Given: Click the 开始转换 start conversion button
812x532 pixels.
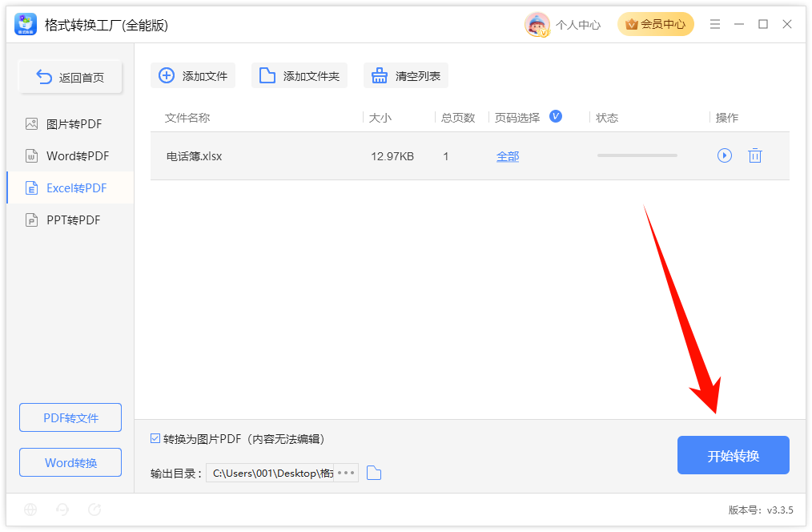Looking at the screenshot, I should 734,455.
